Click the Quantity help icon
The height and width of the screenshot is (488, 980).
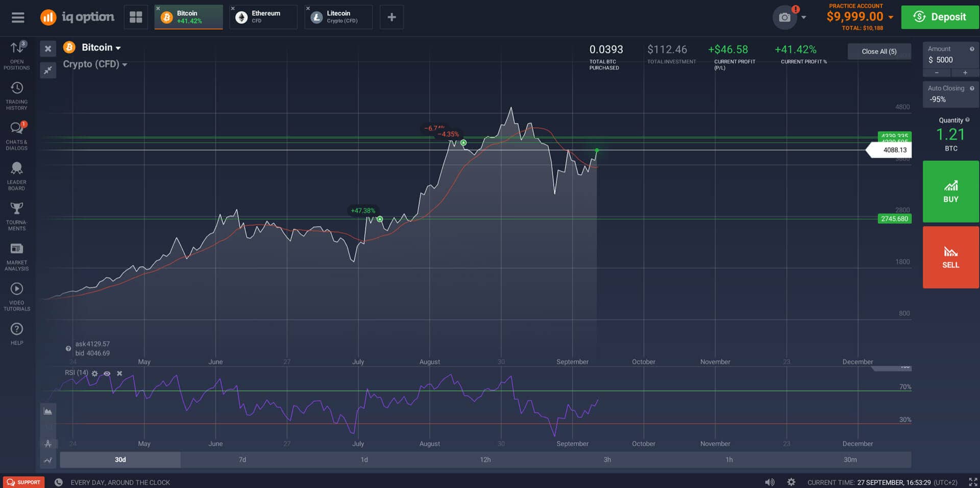(x=967, y=120)
